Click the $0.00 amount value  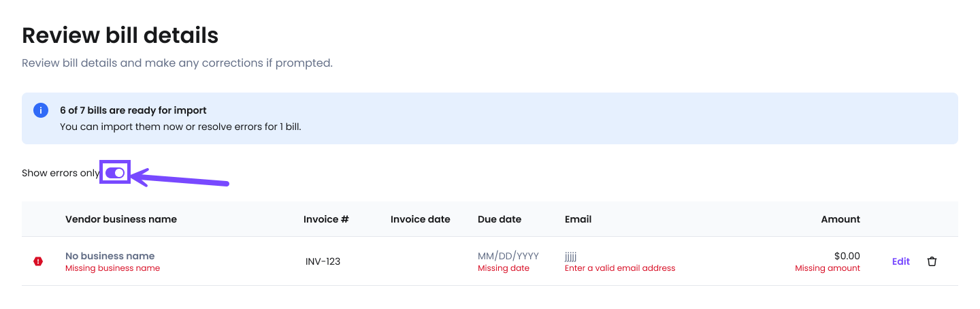point(847,256)
